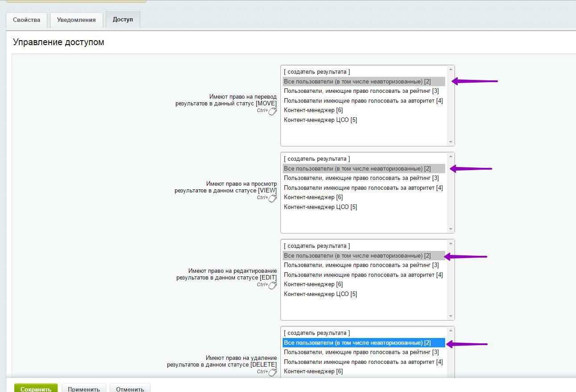Select 'голосовать за рейтинг [3]' in EDIT list
The image size is (576, 392).
364,265
